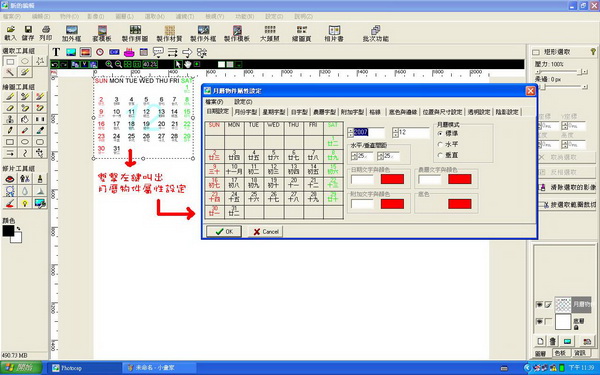Open the 加外框 add-frame tool
Screen dimensions: 600x375
[72, 34]
